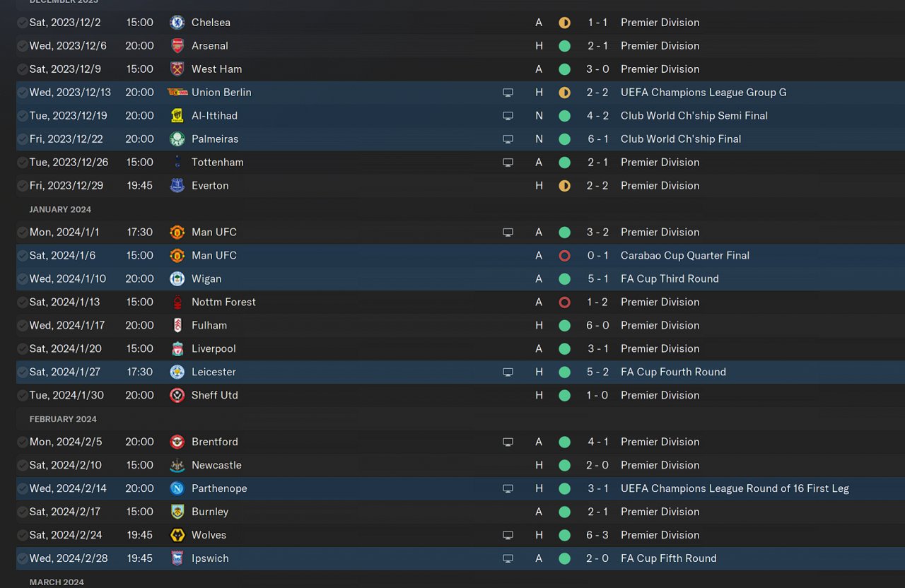Toggle the checkmark beside the Newcastle fixture

tap(23, 466)
